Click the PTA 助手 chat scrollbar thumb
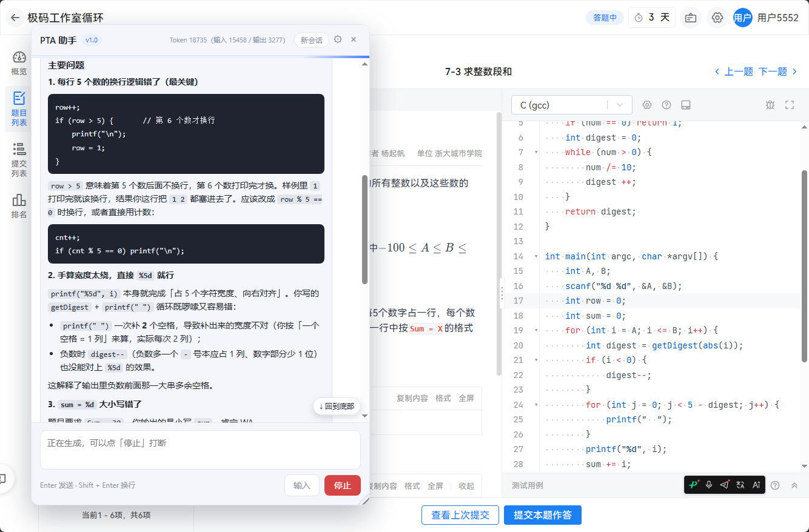This screenshot has width=809, height=532. tap(364, 230)
